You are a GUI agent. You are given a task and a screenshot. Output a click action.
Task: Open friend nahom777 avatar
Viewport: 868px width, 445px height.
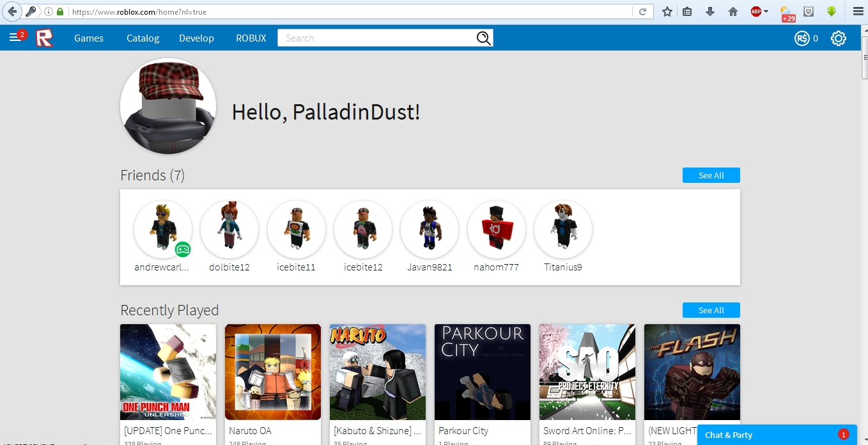click(497, 230)
